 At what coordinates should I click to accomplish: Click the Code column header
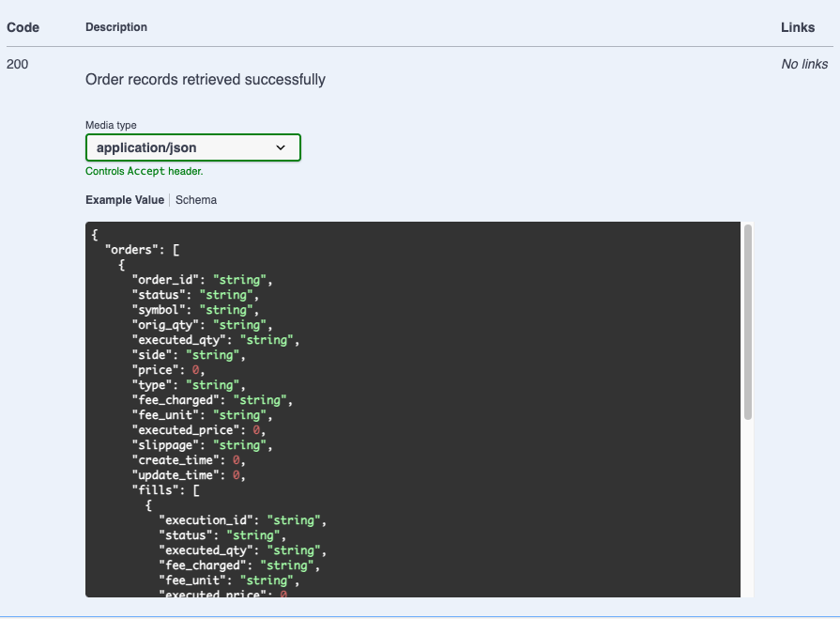[23, 27]
